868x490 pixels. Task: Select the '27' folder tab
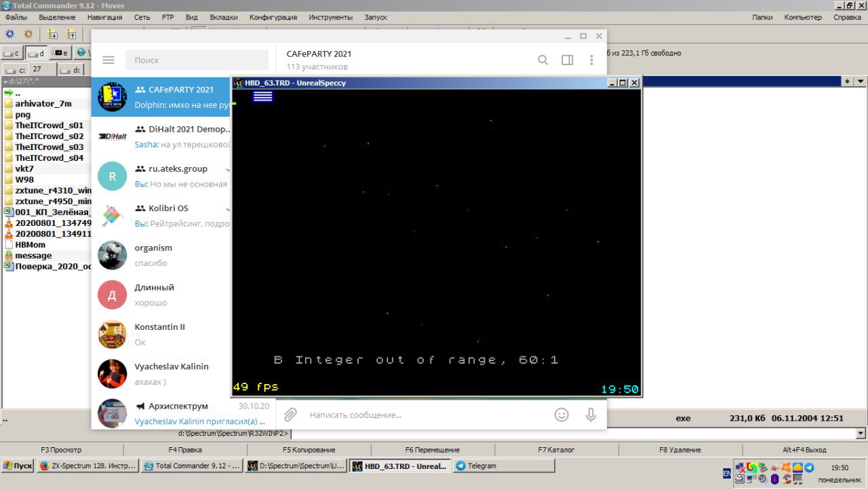pyautogui.click(x=43, y=69)
